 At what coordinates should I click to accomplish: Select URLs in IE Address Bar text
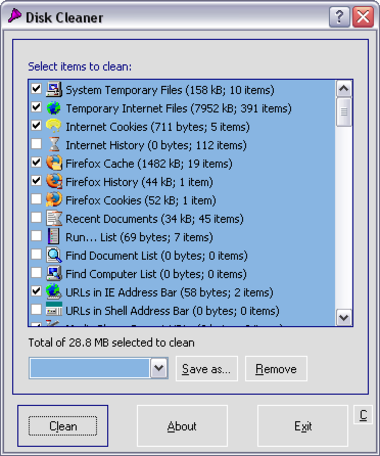169,292
